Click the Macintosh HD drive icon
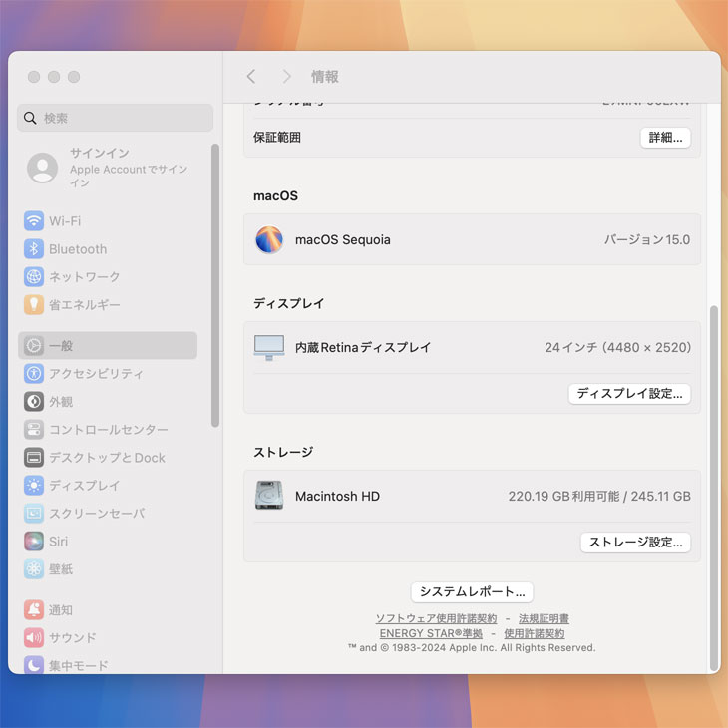This screenshot has width=728, height=728. click(269, 496)
